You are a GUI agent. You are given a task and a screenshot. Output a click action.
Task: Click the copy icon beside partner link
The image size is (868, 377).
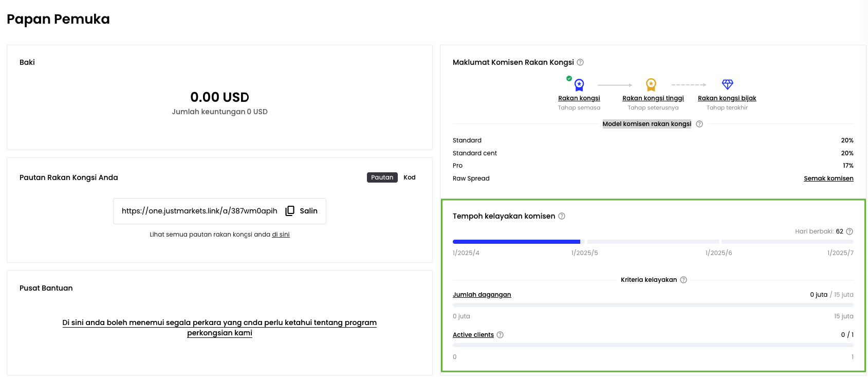tap(290, 211)
